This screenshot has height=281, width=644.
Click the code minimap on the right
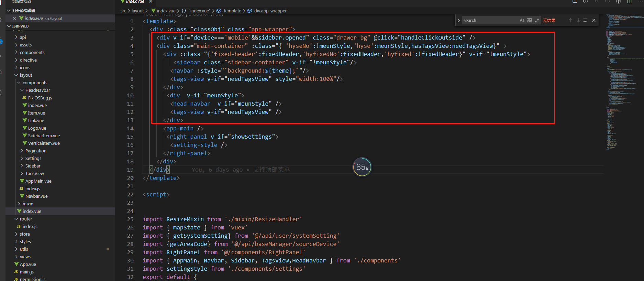click(623, 83)
